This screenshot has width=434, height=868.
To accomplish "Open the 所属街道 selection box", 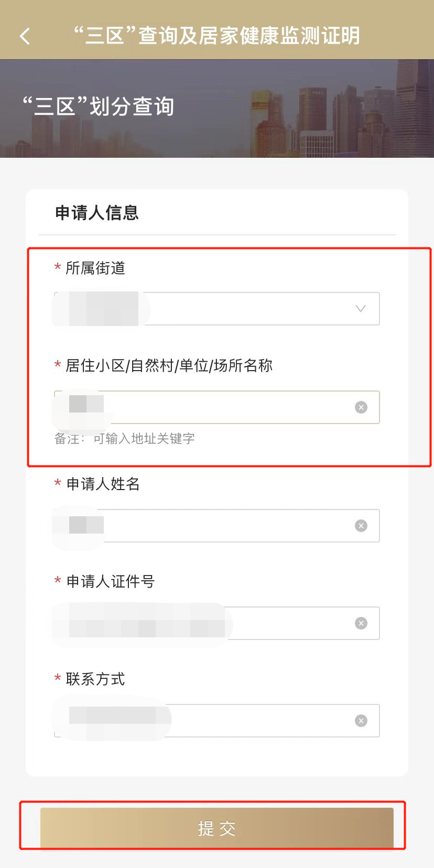I will click(217, 309).
